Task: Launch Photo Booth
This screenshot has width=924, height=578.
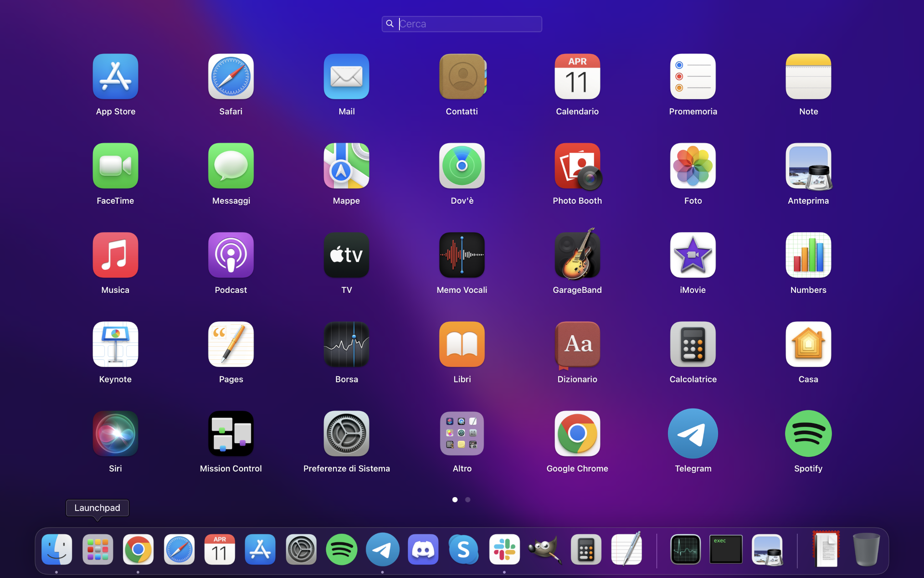Action: click(577, 166)
